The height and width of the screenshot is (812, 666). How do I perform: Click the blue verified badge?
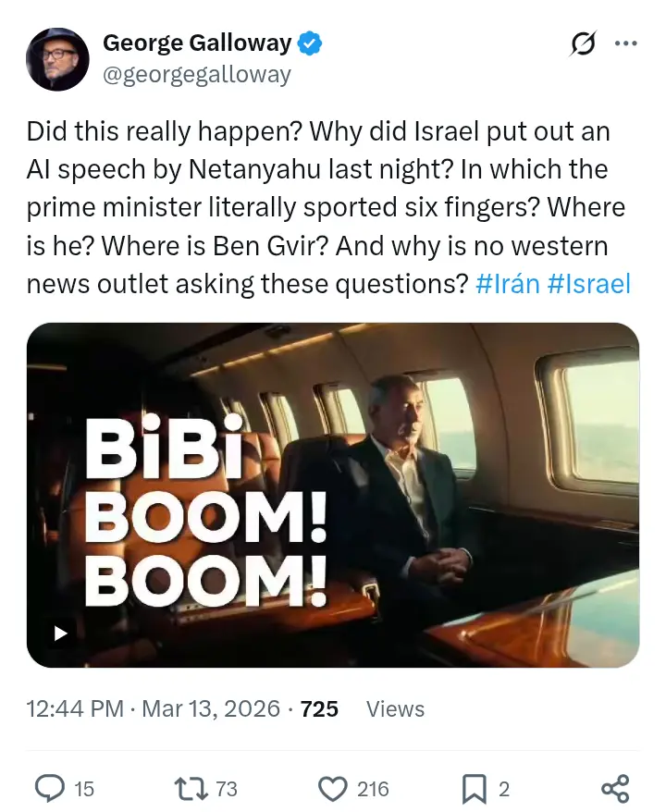(x=310, y=43)
